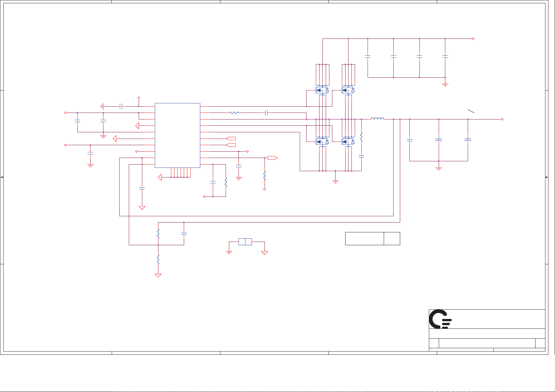This screenshot has width=555, height=392.
Task: Select the upper left-pointing input port flag
Action: (231, 139)
